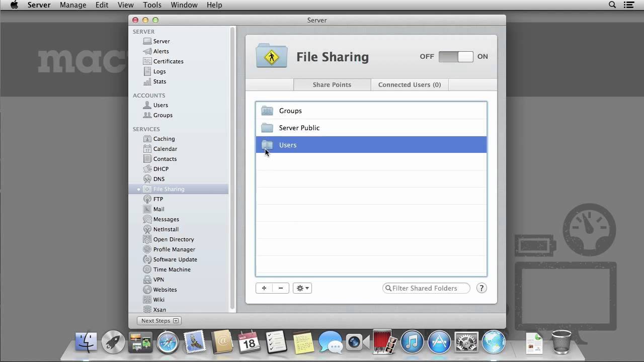
Task: Focus the Filter Shared Folders search field
Action: point(426,288)
